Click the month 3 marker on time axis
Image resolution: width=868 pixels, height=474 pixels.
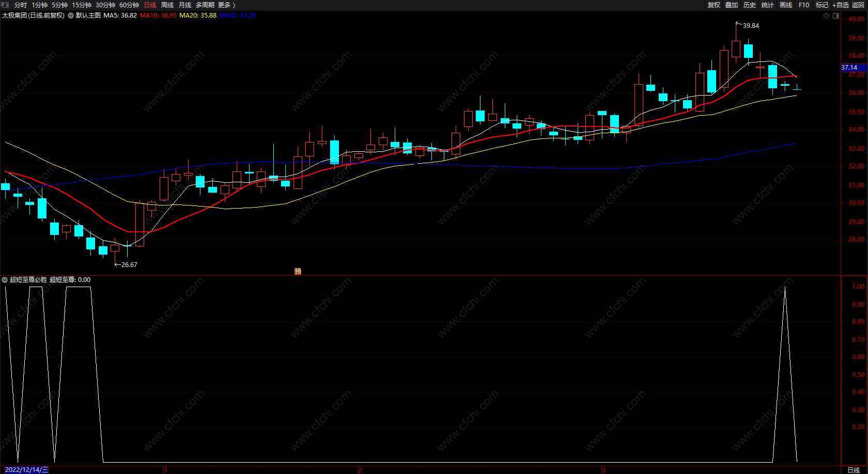pyautogui.click(x=603, y=470)
